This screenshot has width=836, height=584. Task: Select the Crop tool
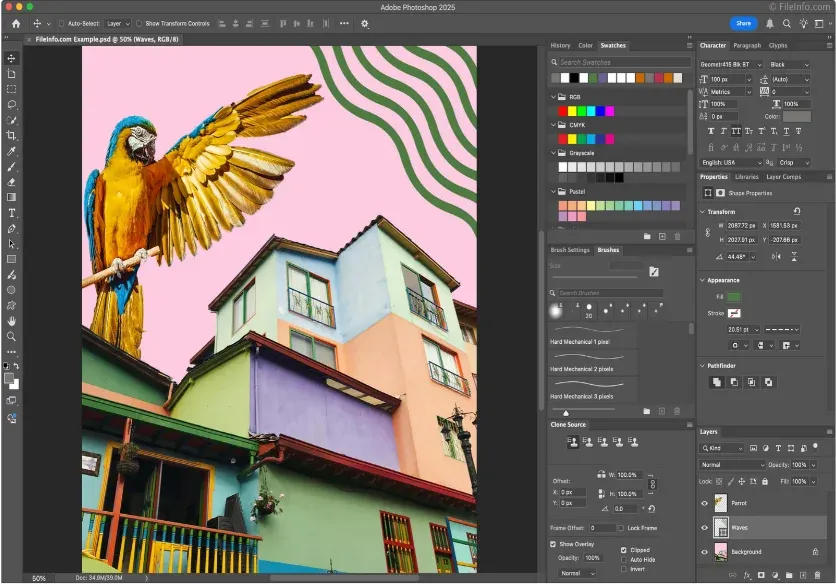11,135
